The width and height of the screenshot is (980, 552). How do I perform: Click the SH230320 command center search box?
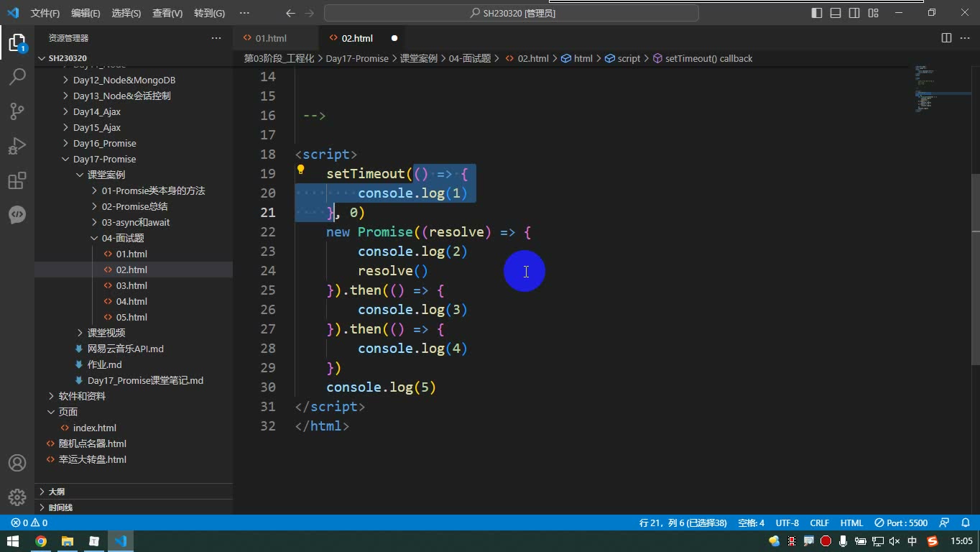512,13
